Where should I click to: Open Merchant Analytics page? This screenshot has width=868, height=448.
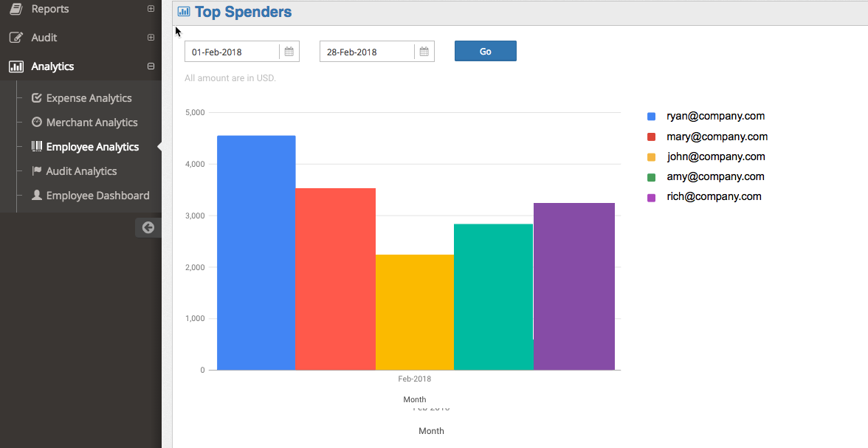[92, 123]
